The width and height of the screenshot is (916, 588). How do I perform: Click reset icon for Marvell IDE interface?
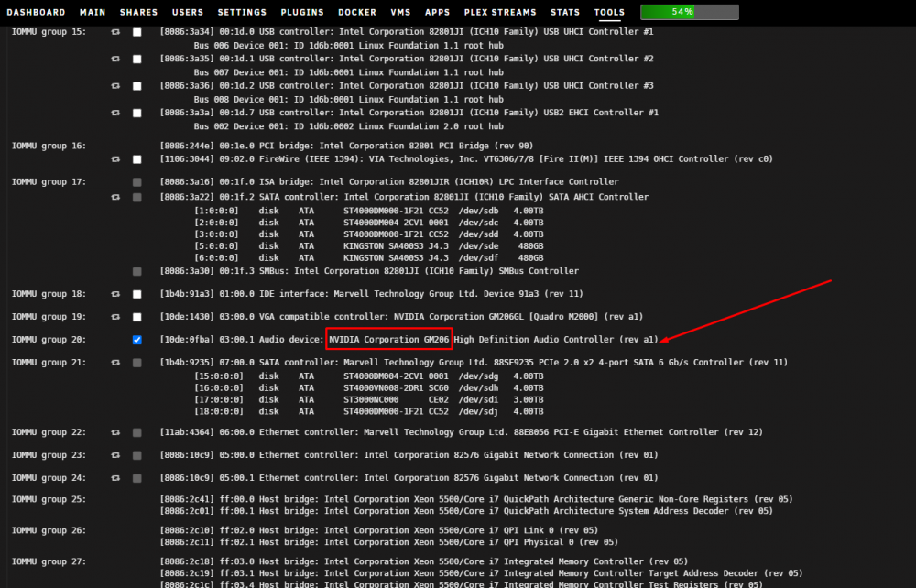(x=115, y=294)
